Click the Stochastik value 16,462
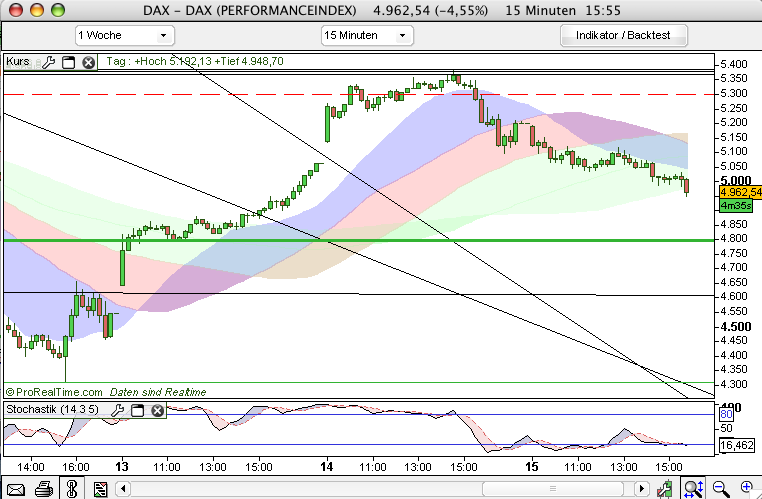This screenshot has height=499, width=762. click(737, 445)
